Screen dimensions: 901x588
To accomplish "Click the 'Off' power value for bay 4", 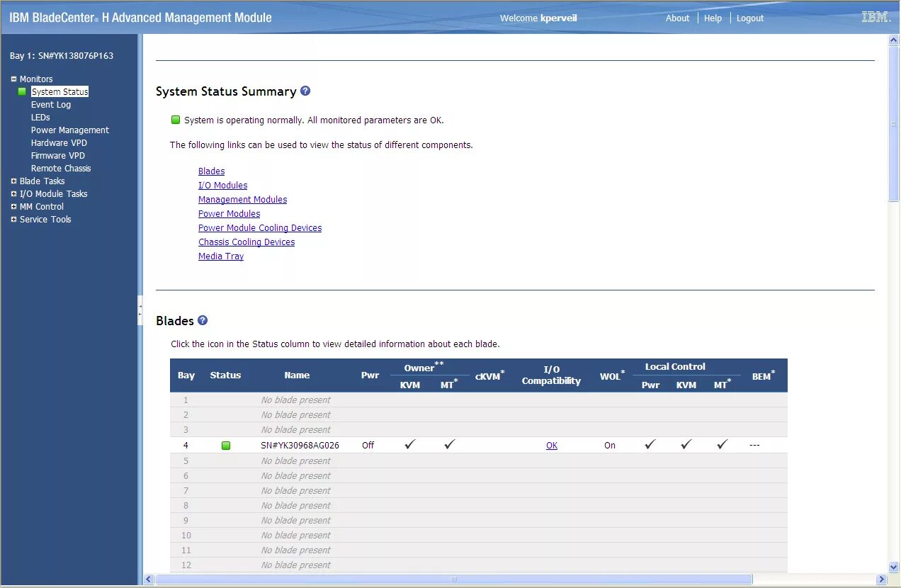I will click(368, 446).
